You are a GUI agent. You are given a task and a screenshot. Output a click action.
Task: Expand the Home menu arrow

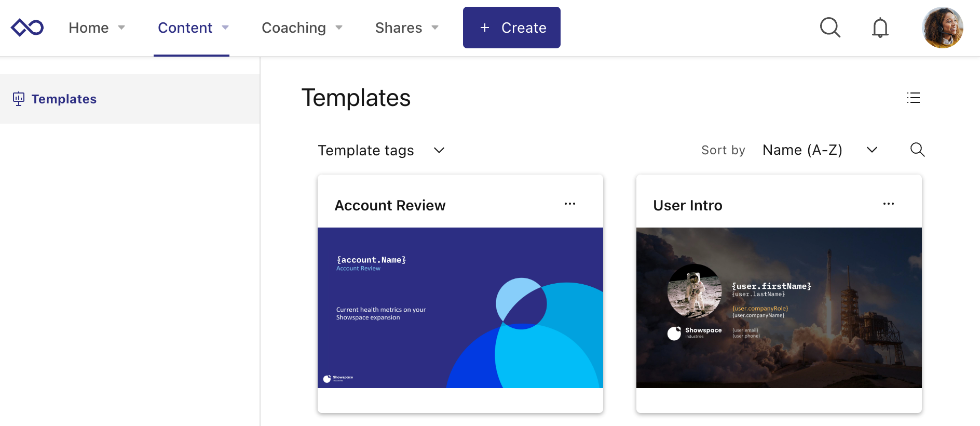pos(121,28)
